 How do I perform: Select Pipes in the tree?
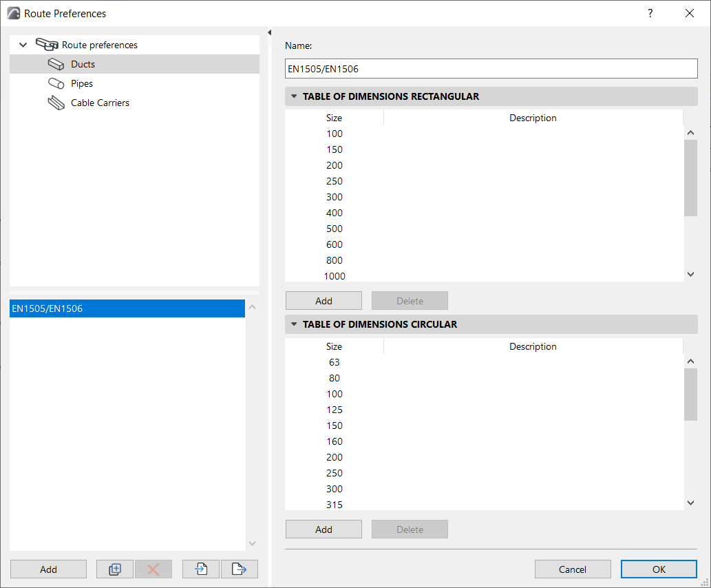[x=135, y=83]
